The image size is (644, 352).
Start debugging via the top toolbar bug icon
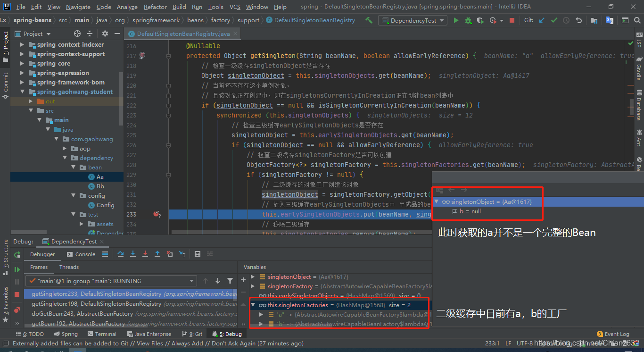click(x=468, y=20)
